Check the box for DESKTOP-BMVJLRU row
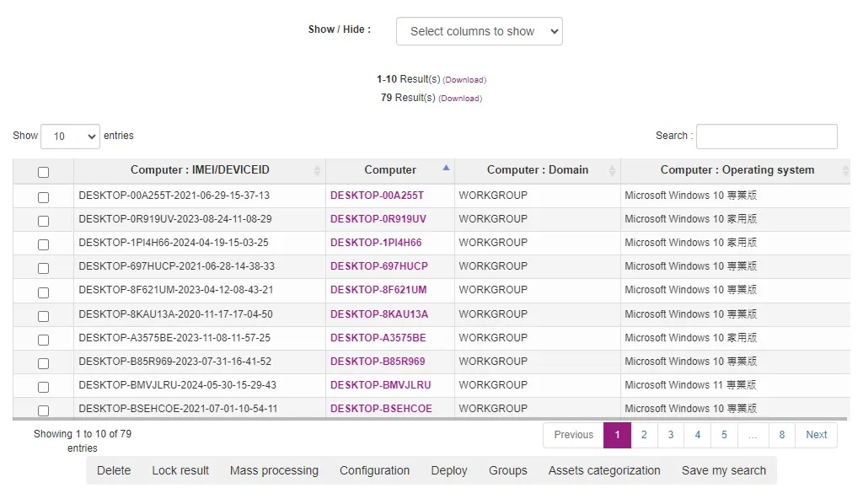This screenshot has width=863, height=504. click(43, 387)
